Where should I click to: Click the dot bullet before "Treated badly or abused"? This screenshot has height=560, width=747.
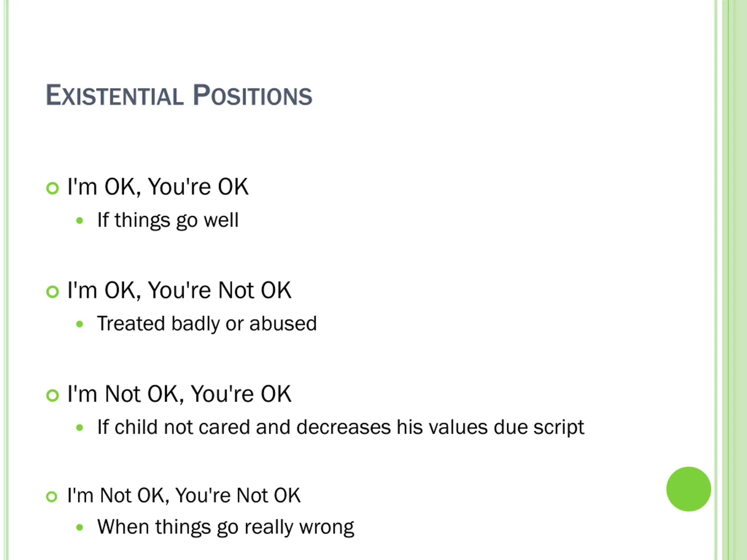[80, 324]
